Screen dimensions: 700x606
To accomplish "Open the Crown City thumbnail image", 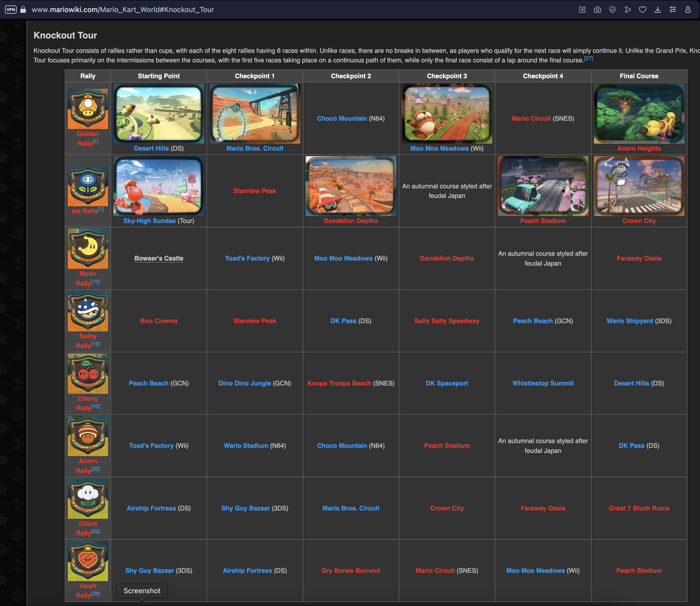I will 639,186.
